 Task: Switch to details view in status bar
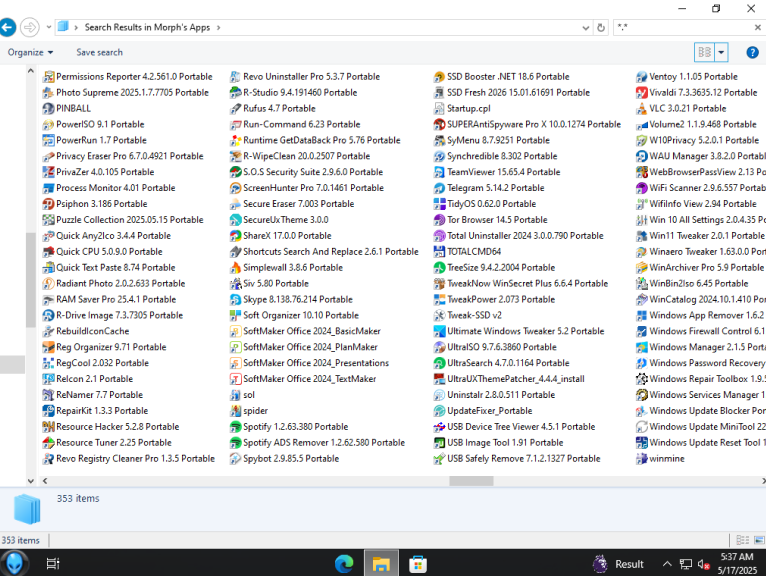pyautogui.click(x=743, y=540)
